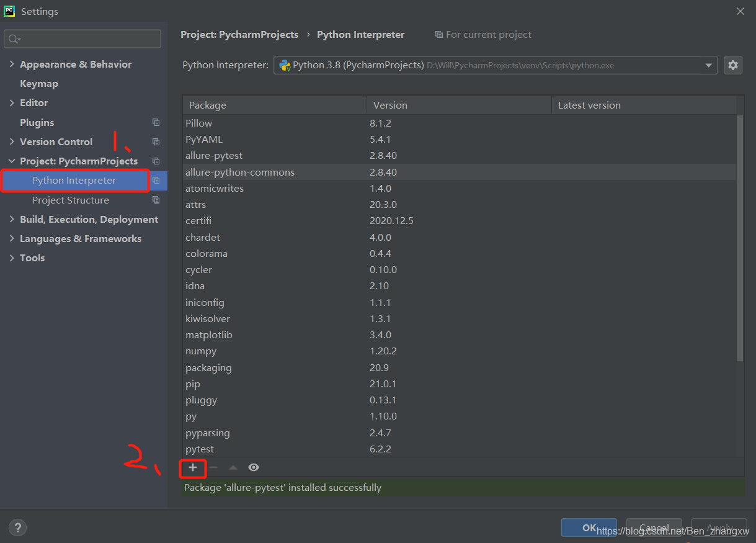
Task: Expand the Editor section
Action: tap(12, 102)
